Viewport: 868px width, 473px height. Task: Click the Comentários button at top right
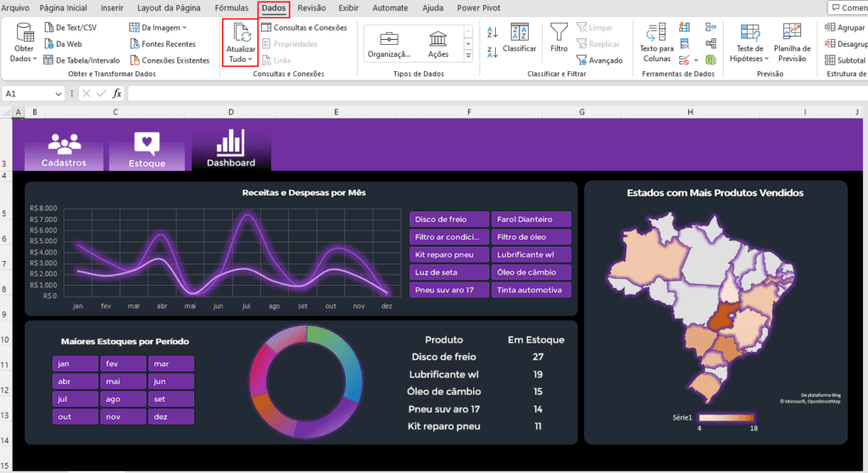point(848,8)
